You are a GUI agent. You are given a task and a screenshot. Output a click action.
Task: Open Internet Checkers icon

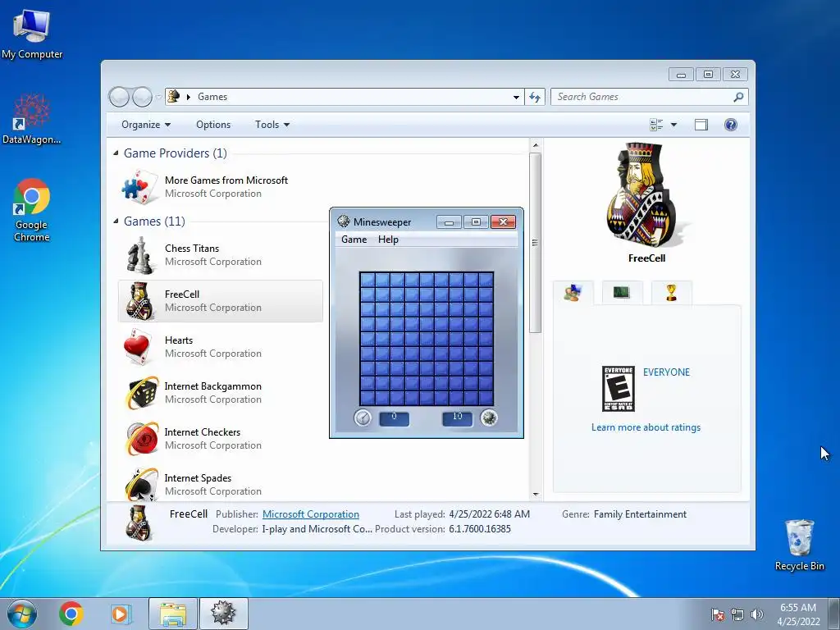coord(141,438)
